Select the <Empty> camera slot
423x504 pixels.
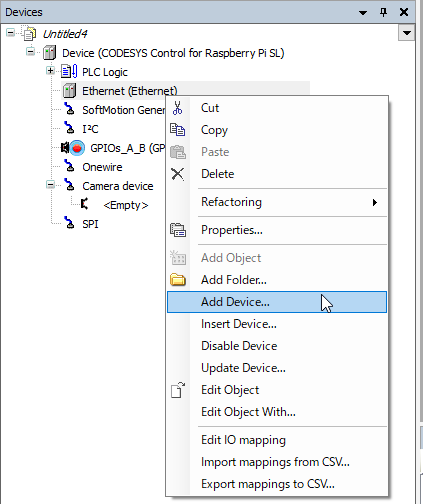coord(126,205)
